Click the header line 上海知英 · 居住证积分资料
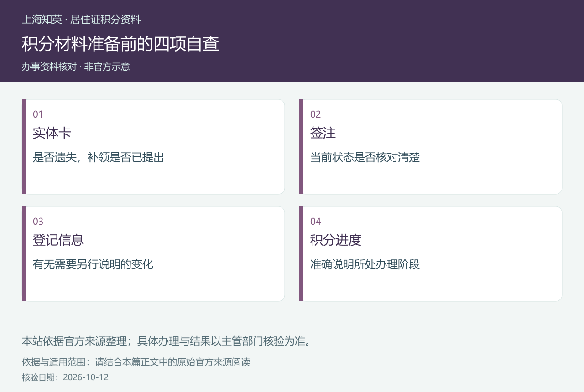 (81, 20)
